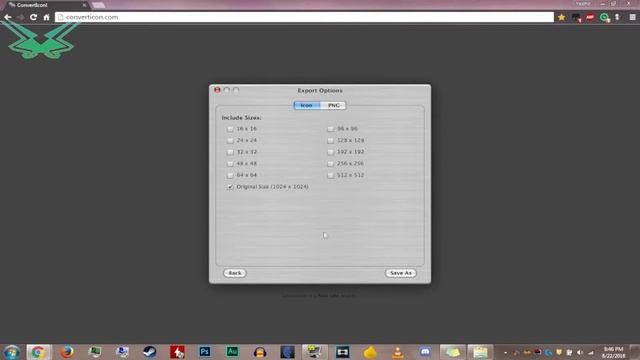640x360 pixels.
Task: Open the green circular extension icon
Action: click(604, 17)
